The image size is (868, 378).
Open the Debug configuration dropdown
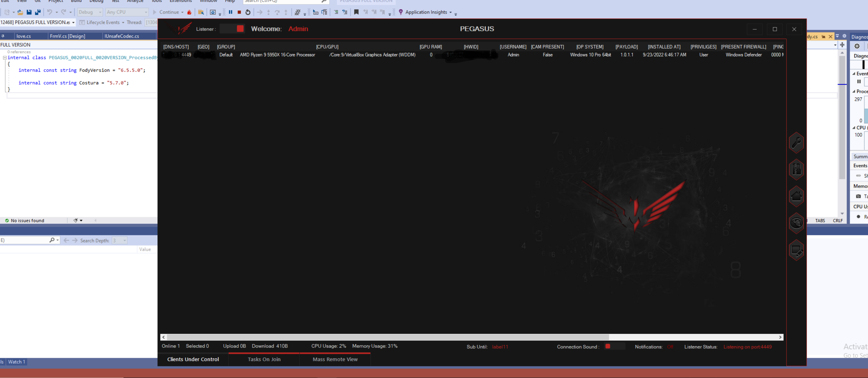click(x=90, y=12)
